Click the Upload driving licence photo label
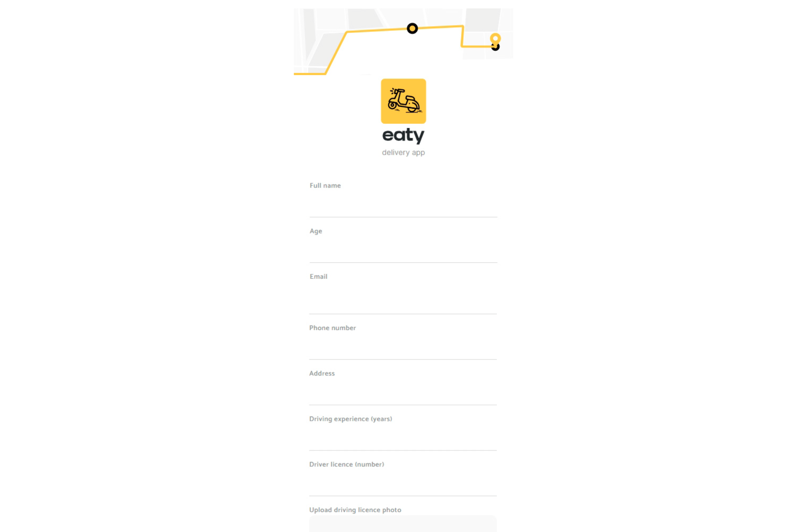This screenshot has height=532, width=808. (355, 510)
